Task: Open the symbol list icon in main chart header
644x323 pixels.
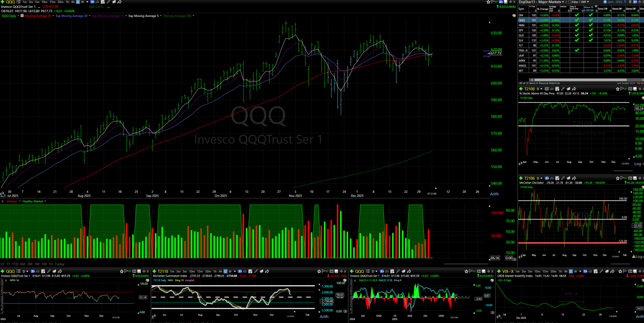Action: pos(18,2)
